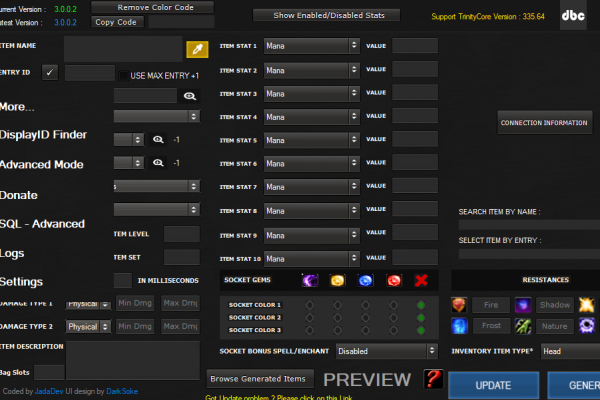
Task: Select blue radio for Socket Color 2
Action: click(x=365, y=318)
